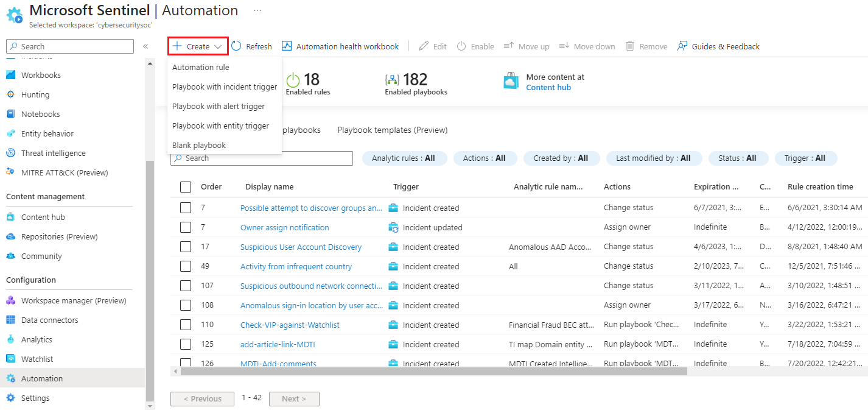Viewport: 868px width, 410px height.
Task: Click the Refresh circular arrow icon
Action: pos(237,46)
